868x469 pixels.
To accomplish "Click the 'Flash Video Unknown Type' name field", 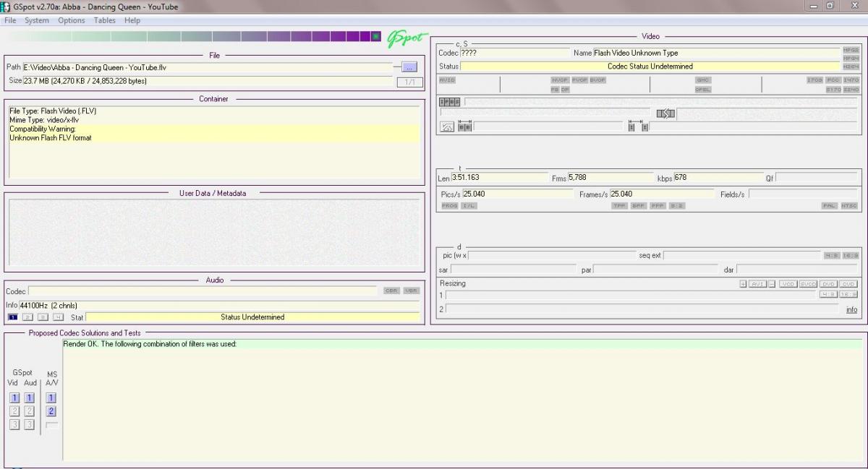I will point(716,53).
